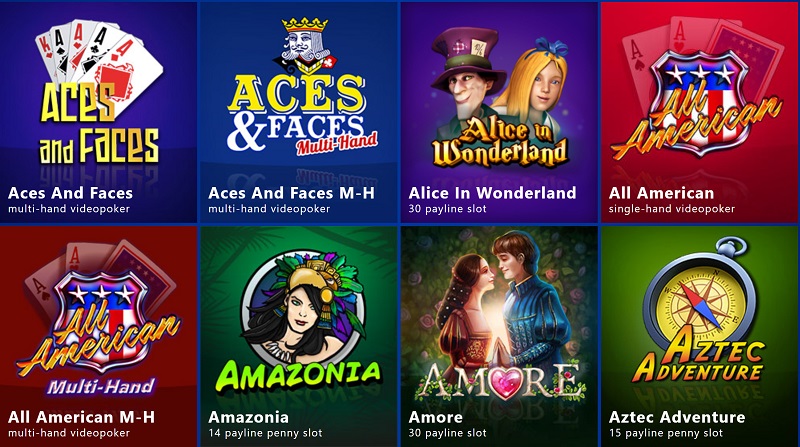This screenshot has width=800, height=447.
Task: Click the 15 payline penny slot subtitle
Action: pos(666,433)
